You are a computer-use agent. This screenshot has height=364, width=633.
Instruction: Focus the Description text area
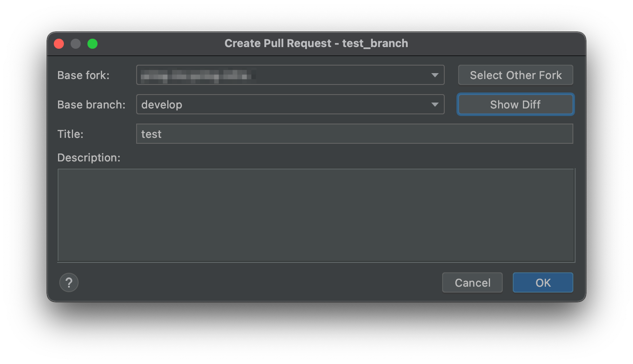click(x=316, y=215)
